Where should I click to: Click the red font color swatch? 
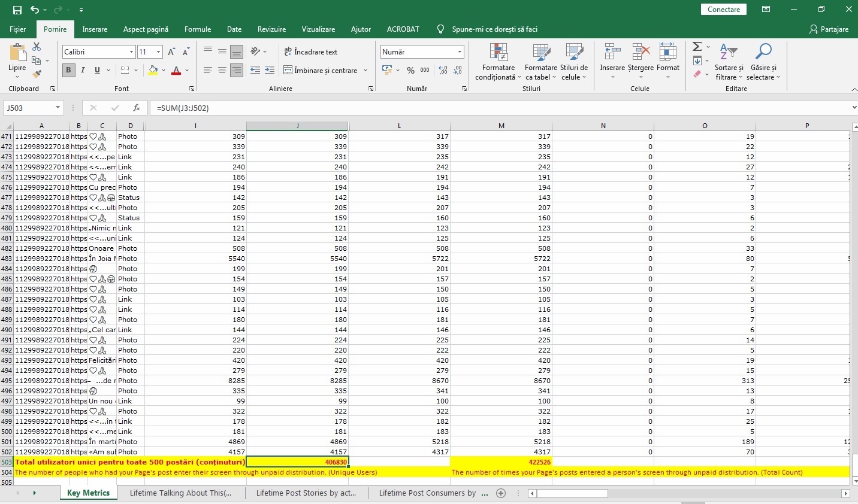176,70
